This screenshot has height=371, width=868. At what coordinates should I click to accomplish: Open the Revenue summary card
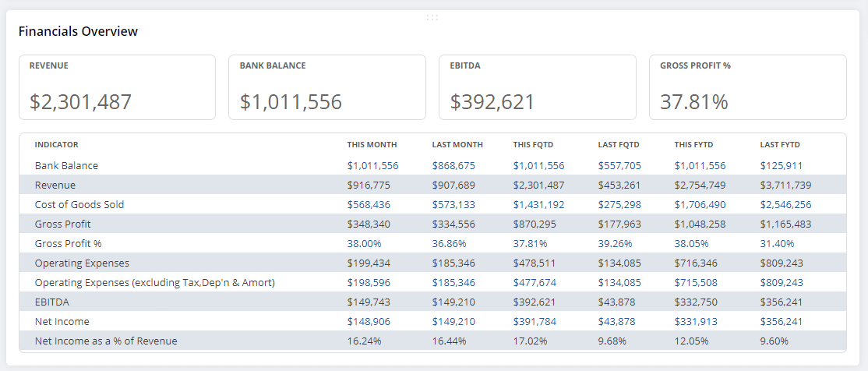pyautogui.click(x=117, y=87)
